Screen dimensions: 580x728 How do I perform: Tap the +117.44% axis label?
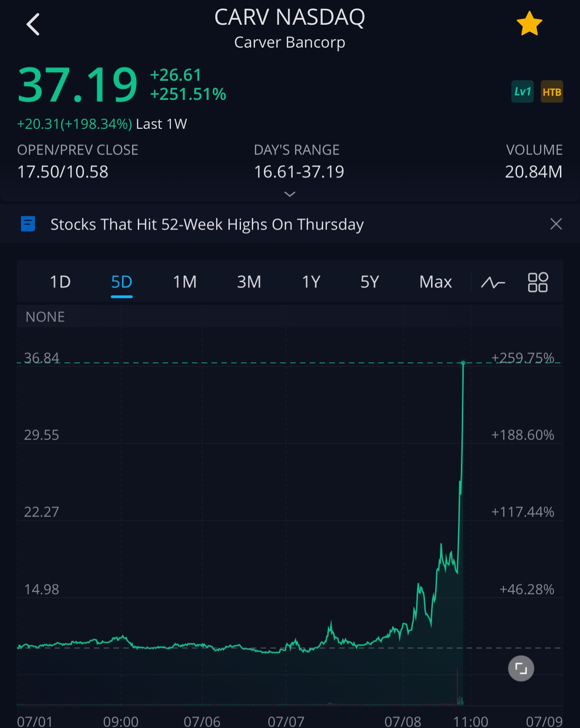click(523, 512)
